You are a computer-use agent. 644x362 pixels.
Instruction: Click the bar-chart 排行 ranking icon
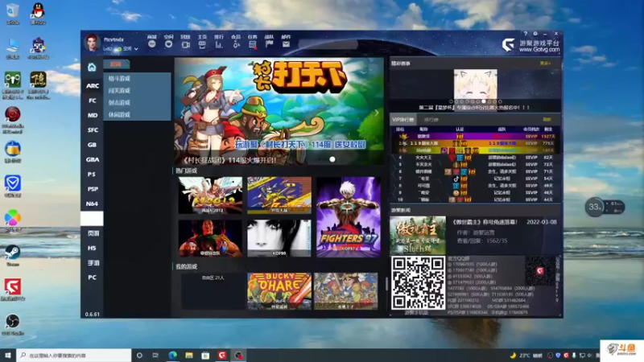click(219, 44)
